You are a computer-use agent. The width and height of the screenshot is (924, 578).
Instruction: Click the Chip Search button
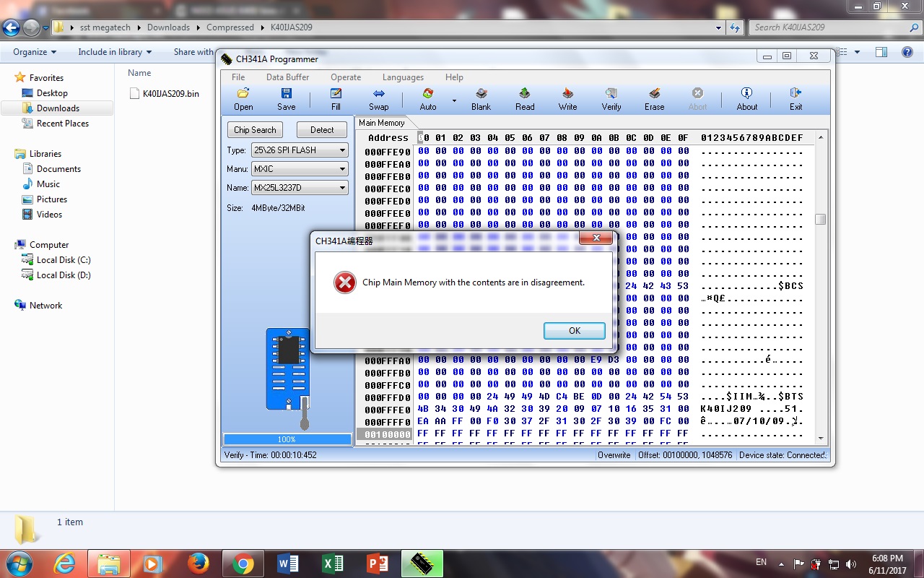coord(255,130)
